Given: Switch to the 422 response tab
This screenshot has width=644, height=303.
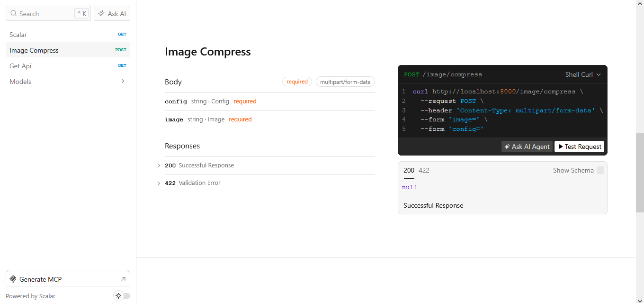Looking at the screenshot, I should coord(424,171).
